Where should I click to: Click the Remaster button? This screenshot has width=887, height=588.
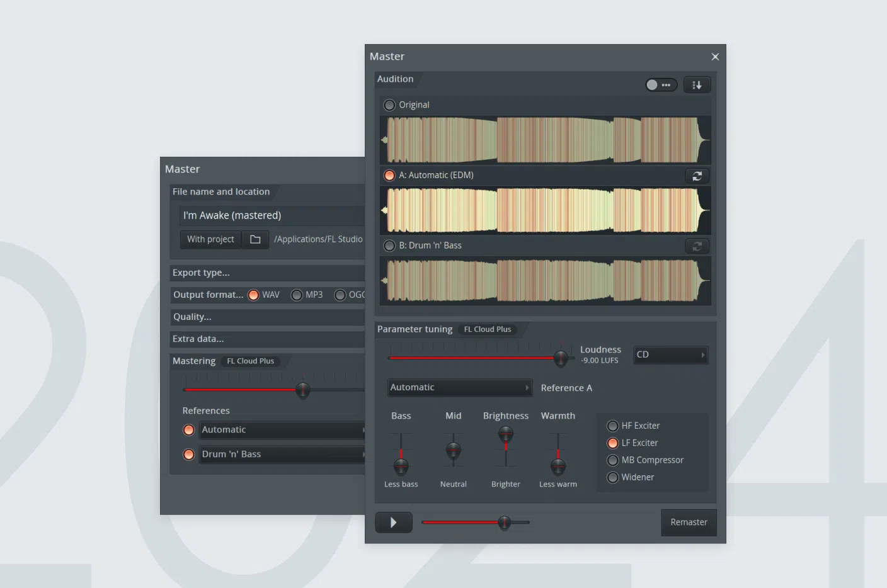(689, 523)
